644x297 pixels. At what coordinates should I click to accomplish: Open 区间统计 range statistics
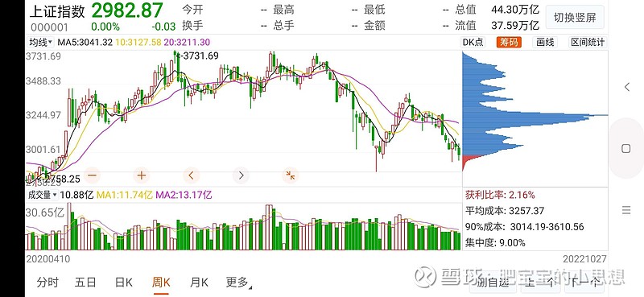[x=588, y=42]
